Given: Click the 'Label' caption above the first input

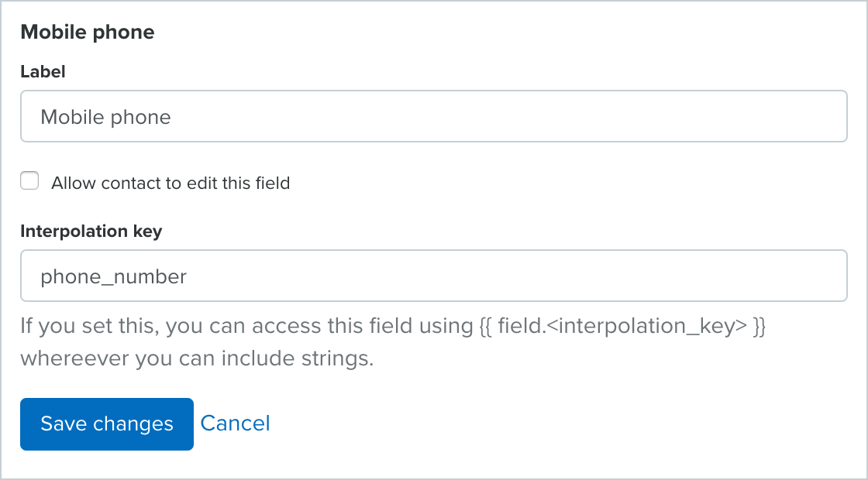Looking at the screenshot, I should coord(43,72).
